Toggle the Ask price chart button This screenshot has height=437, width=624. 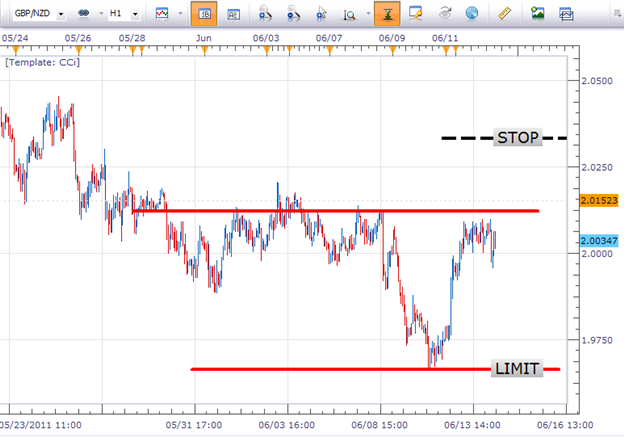(233, 14)
